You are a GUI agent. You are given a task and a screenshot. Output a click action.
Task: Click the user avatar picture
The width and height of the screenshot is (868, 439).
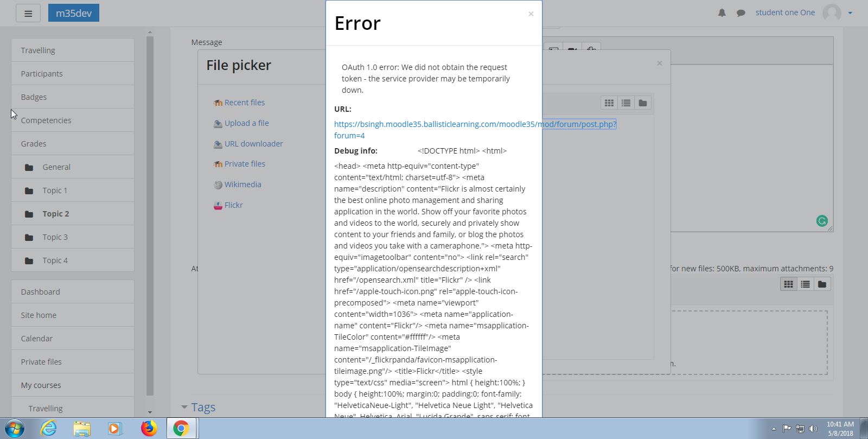pyautogui.click(x=832, y=12)
